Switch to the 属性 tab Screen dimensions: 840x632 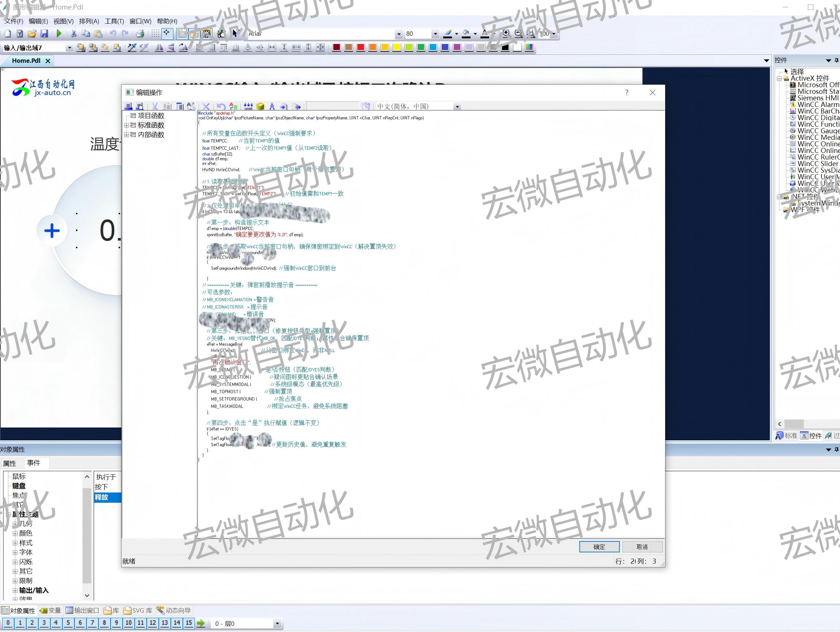coord(10,463)
